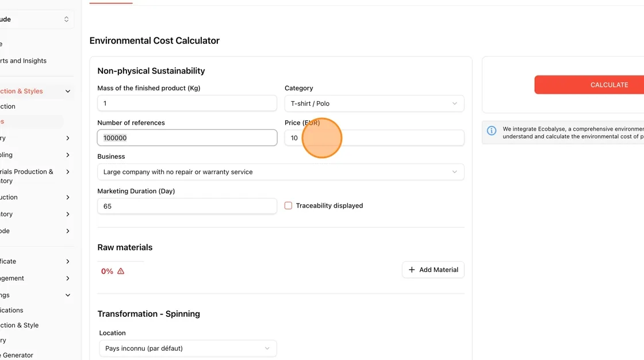Screen dimensions: 644x360
Task: Collapse the Collection & Styles sidebar section
Action: point(68,91)
